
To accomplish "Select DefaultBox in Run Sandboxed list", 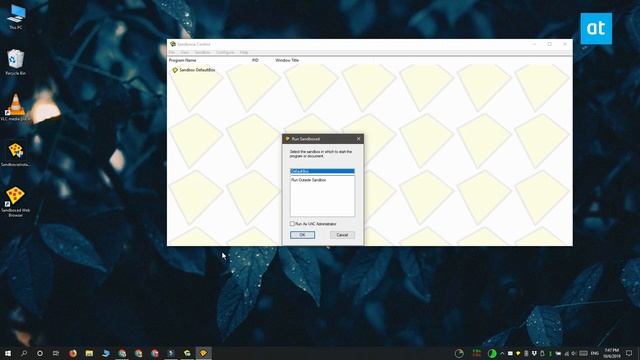I will pyautogui.click(x=322, y=171).
